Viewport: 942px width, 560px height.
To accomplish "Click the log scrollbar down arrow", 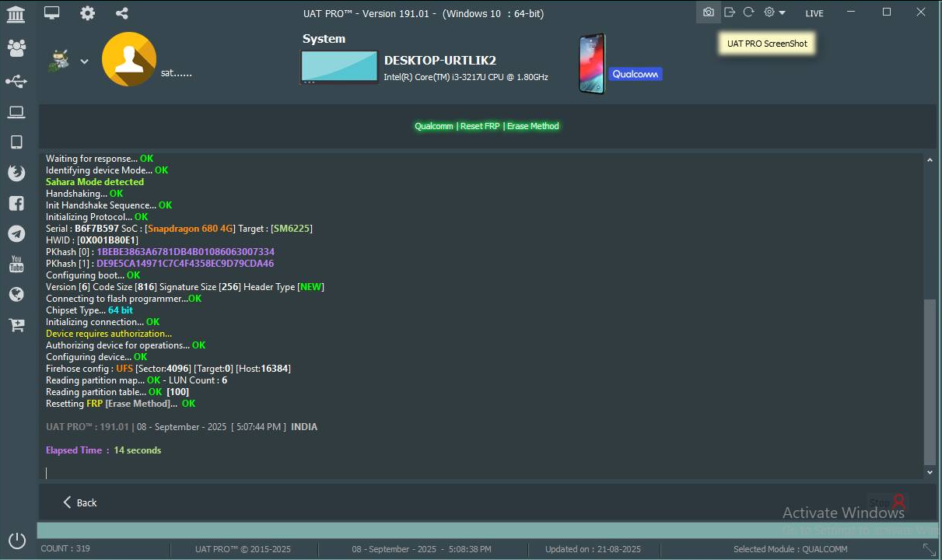I will point(930,472).
